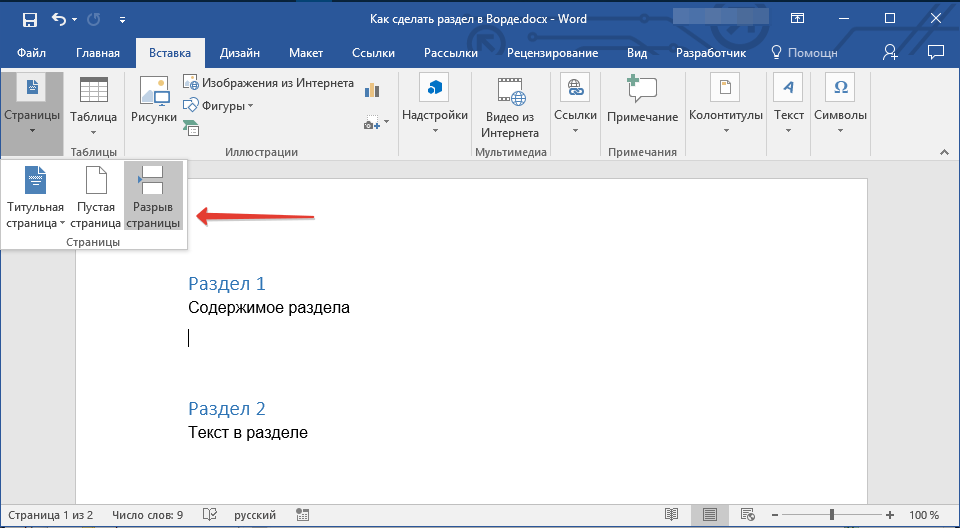Viewport: 960px width, 528px height.
Task: Expand the Фигуры shapes dropdown
Action: [x=219, y=105]
